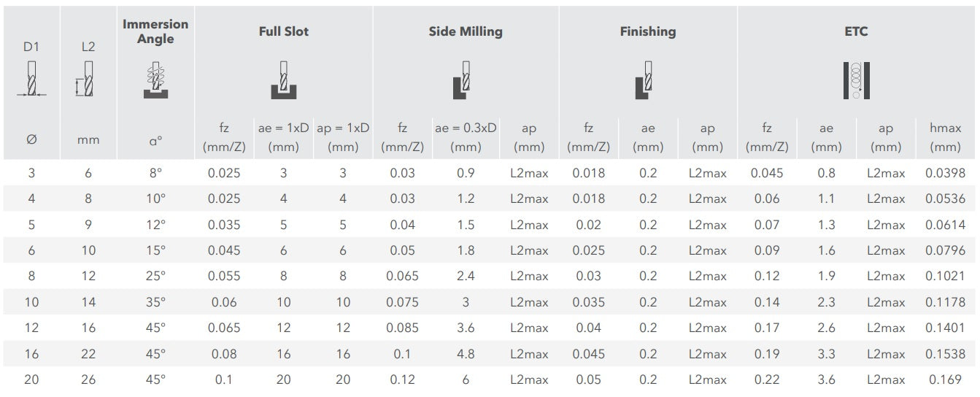Click the Side Milling icon
The image size is (980, 397).
[464, 80]
